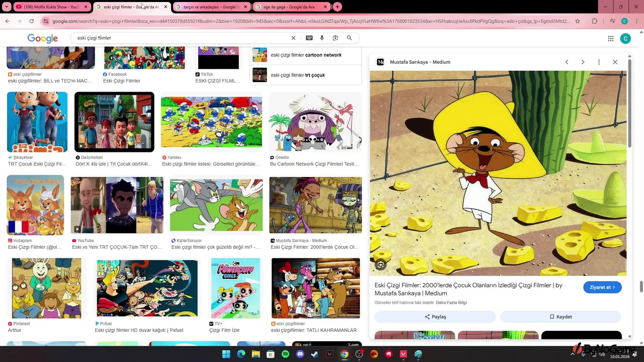Click the site info icon in address bar
Viewport: 644px width, 362px height.
(x=46, y=21)
